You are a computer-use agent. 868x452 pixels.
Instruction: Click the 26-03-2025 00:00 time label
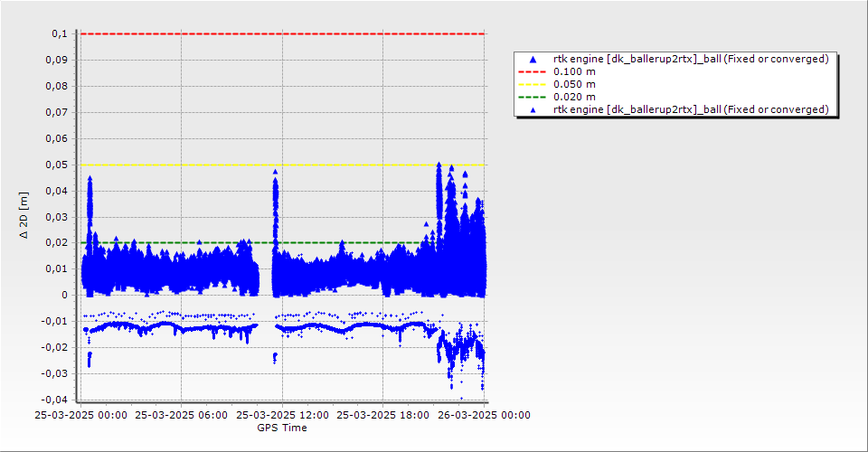484,415
